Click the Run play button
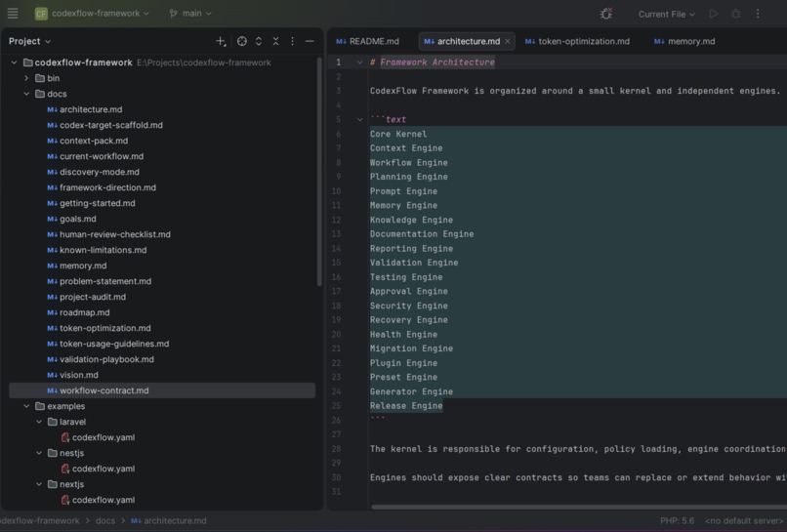This screenshot has height=532, width=787. 713,14
